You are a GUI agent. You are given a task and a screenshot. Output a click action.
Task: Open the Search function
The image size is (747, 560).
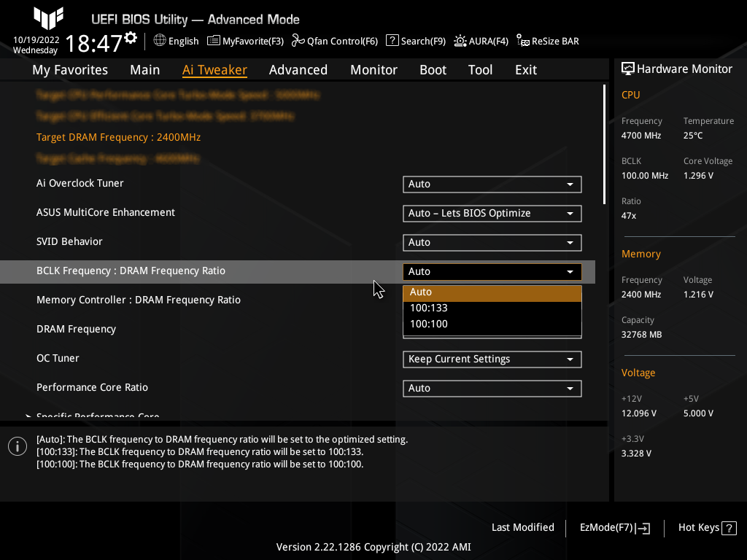coord(415,41)
